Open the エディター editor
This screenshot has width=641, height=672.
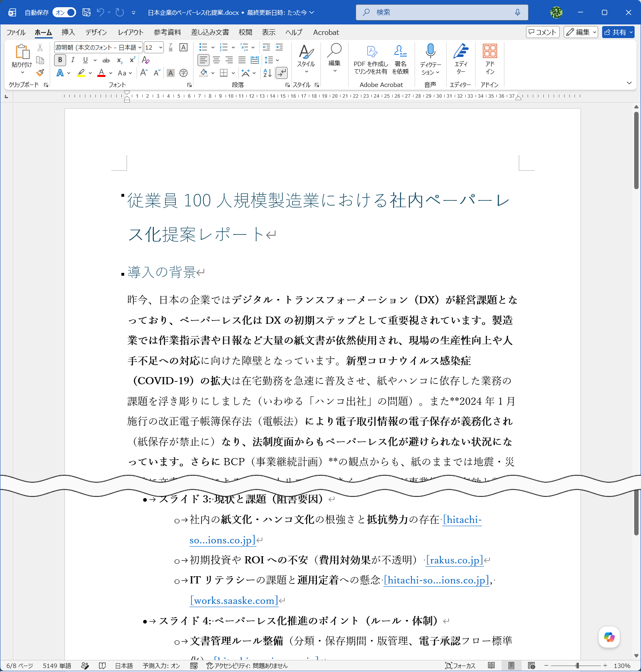click(x=461, y=59)
